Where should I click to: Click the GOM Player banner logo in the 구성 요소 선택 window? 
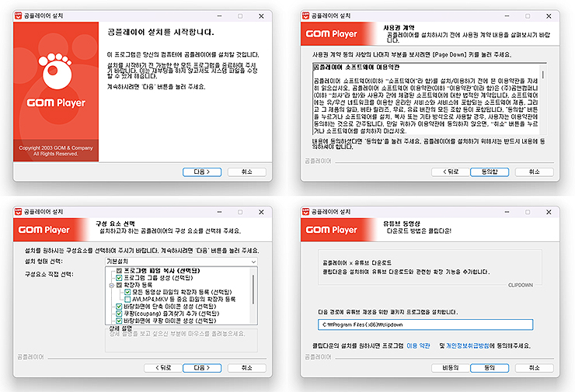[x=44, y=230]
